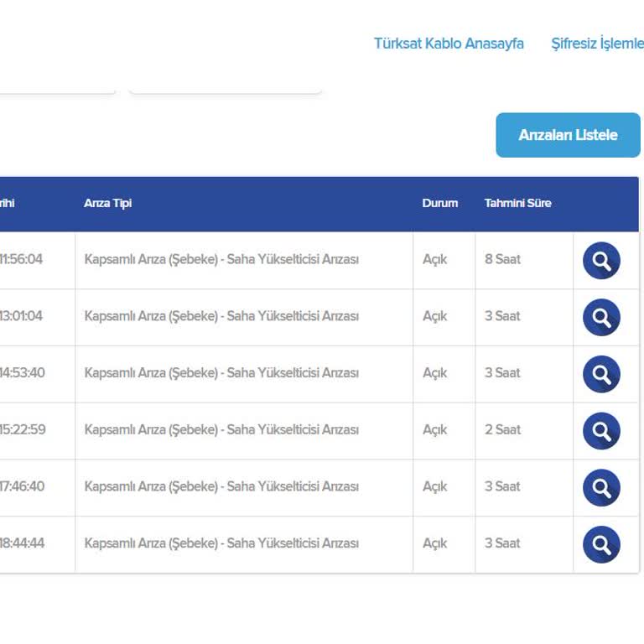Show details for the 18:44:44 fault
The height and width of the screenshot is (644, 644).
tap(601, 544)
